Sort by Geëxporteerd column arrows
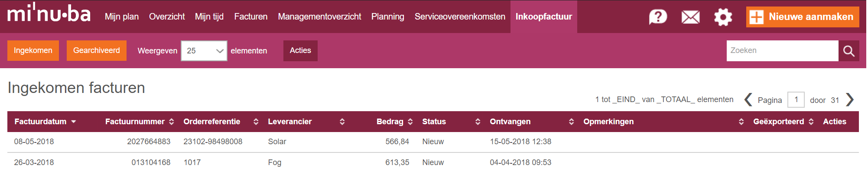The image size is (868, 172). (x=811, y=122)
